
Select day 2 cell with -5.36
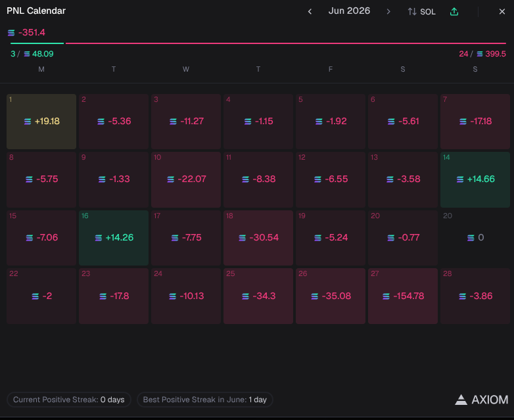pyautogui.click(x=114, y=122)
